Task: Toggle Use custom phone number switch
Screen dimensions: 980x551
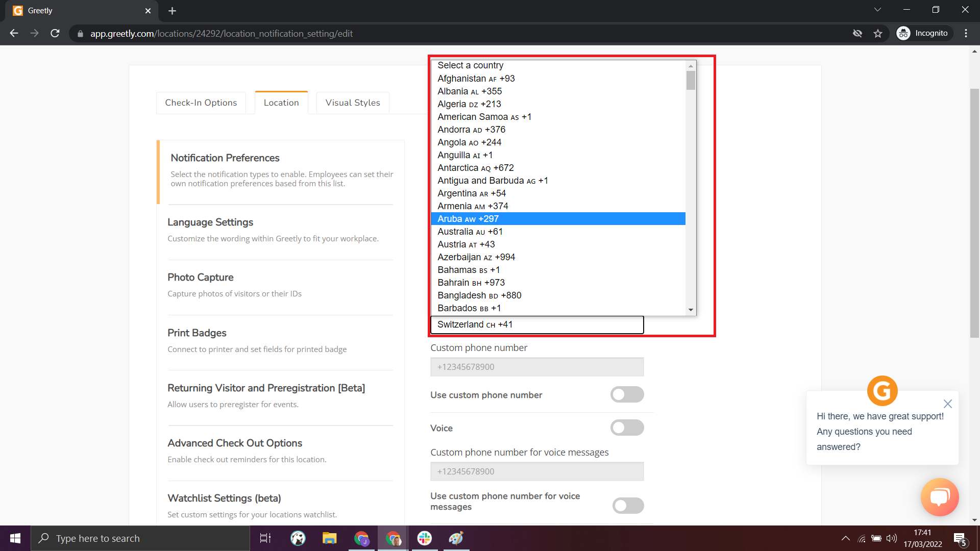Action: click(x=627, y=394)
